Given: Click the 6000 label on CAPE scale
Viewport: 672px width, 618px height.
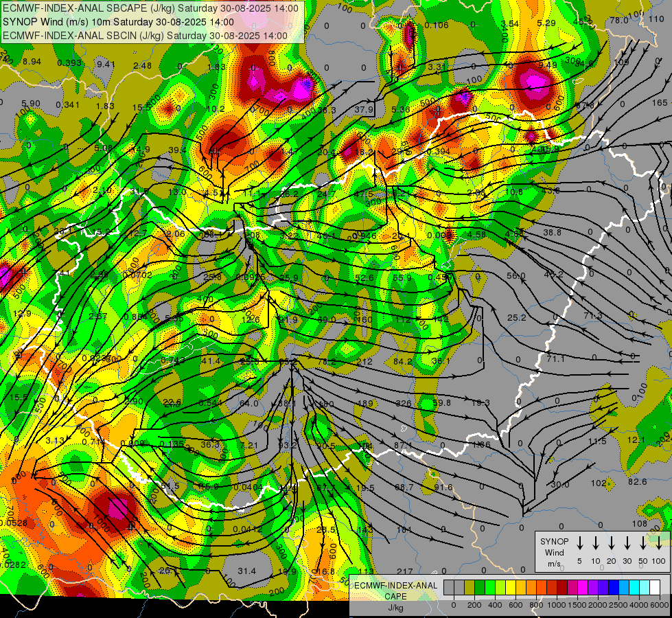Looking at the screenshot, I should pos(660,605).
